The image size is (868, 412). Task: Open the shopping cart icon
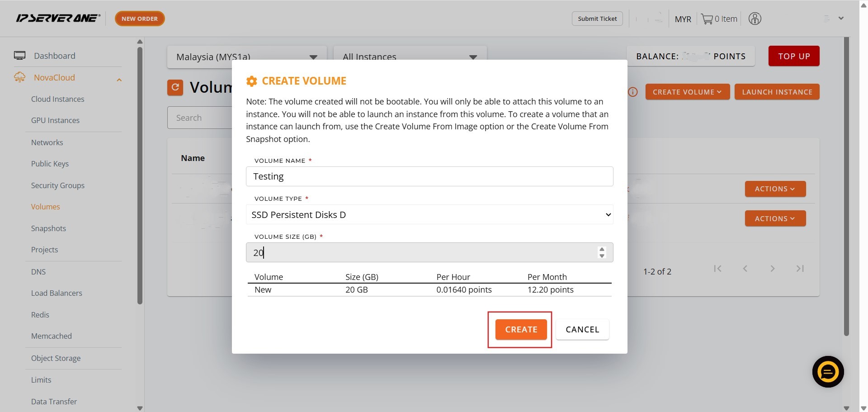[707, 19]
